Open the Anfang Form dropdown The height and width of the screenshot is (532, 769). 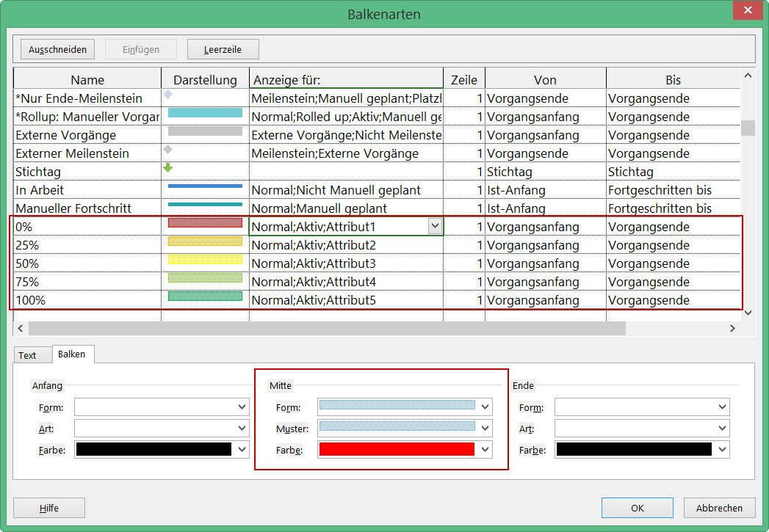(x=242, y=407)
